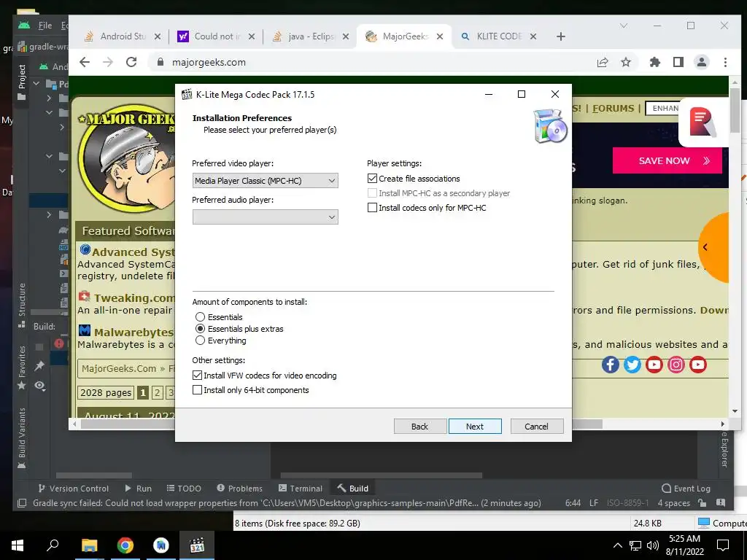Image resolution: width=747 pixels, height=560 pixels.
Task: Open Chrome from the taskbar
Action: [x=125, y=545]
